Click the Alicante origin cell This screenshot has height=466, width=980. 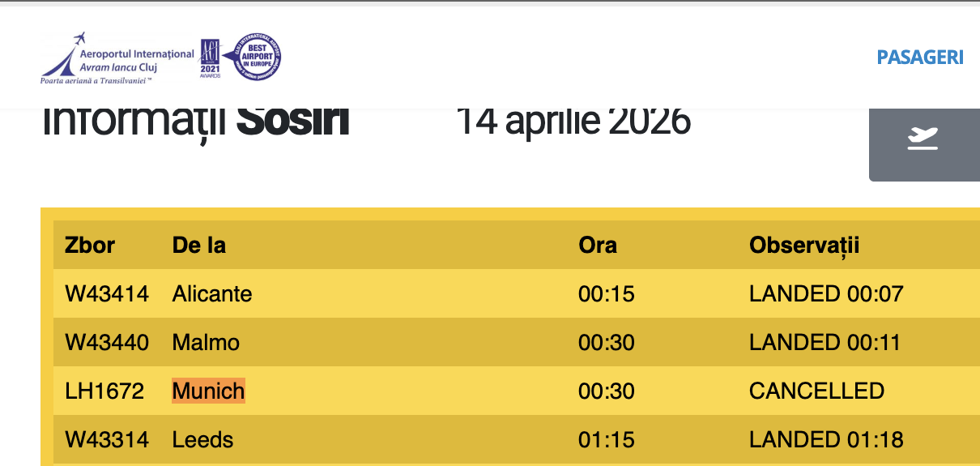tap(212, 293)
